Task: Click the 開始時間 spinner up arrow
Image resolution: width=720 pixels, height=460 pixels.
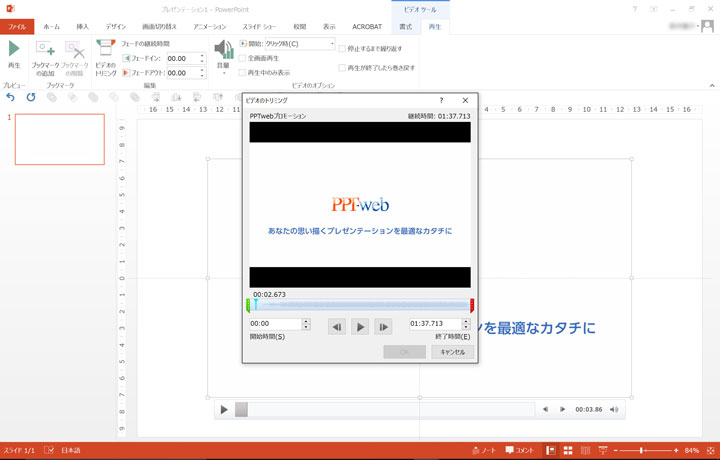Action: [x=305, y=321]
